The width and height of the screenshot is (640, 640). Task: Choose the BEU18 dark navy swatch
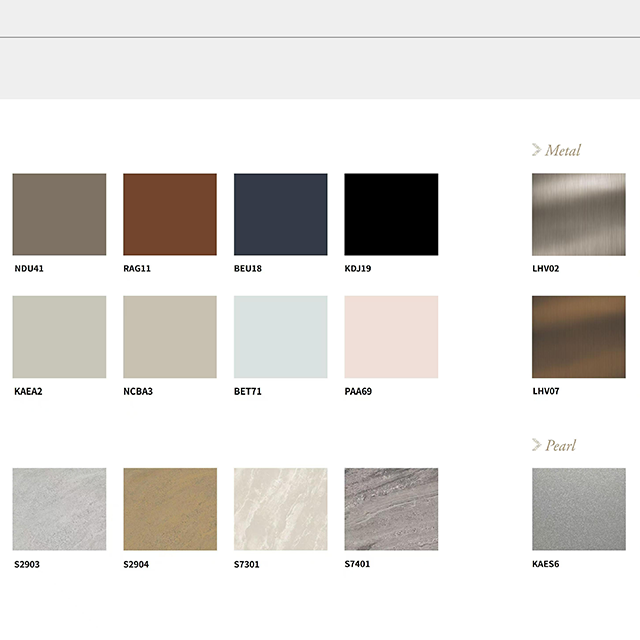(x=280, y=214)
